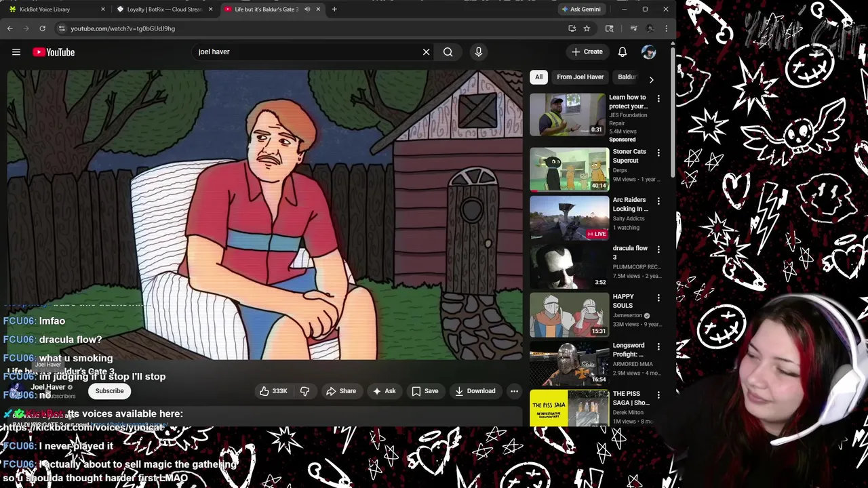This screenshot has width=868, height=488.
Task: Subscribe to Joel Haver's channel
Action: pyautogui.click(x=109, y=391)
